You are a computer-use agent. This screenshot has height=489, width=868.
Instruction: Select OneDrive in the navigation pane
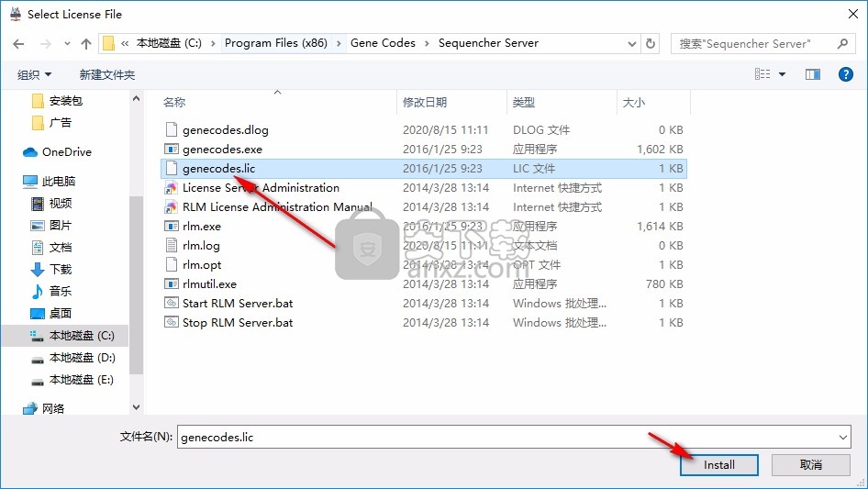tap(66, 152)
